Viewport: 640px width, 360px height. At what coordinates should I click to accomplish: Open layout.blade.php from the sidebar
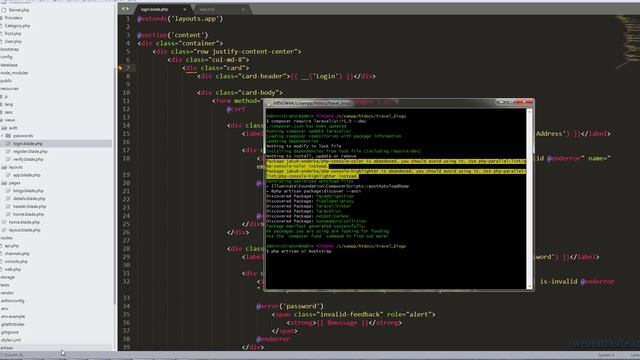point(24,230)
